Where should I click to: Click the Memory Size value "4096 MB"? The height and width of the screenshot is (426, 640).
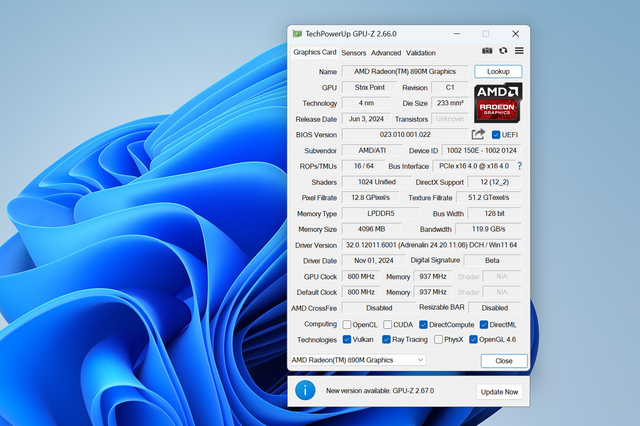[371, 229]
